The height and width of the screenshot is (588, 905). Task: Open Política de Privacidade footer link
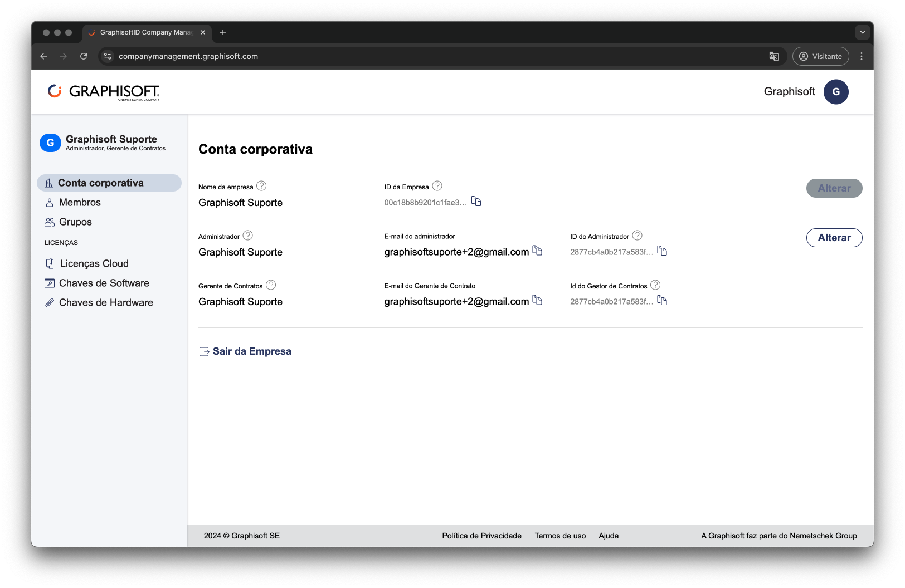pos(482,536)
